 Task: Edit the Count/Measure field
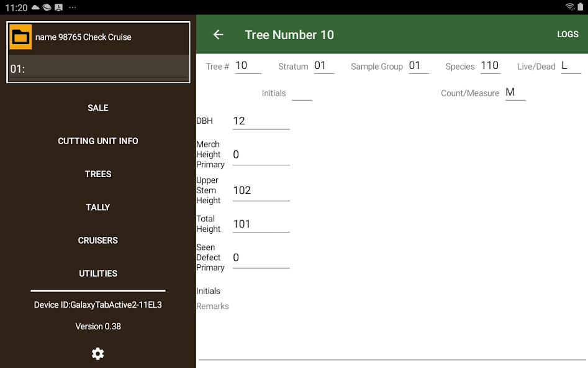pyautogui.click(x=515, y=93)
